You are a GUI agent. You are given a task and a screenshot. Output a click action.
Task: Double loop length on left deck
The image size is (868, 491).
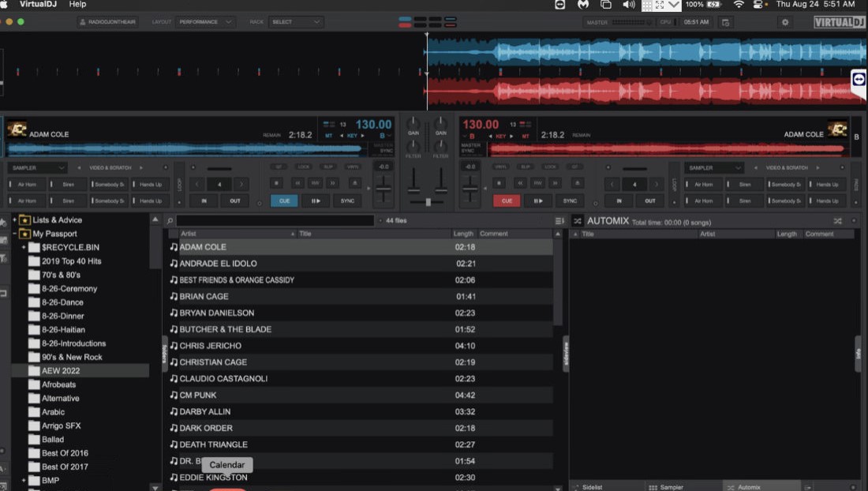pos(241,184)
